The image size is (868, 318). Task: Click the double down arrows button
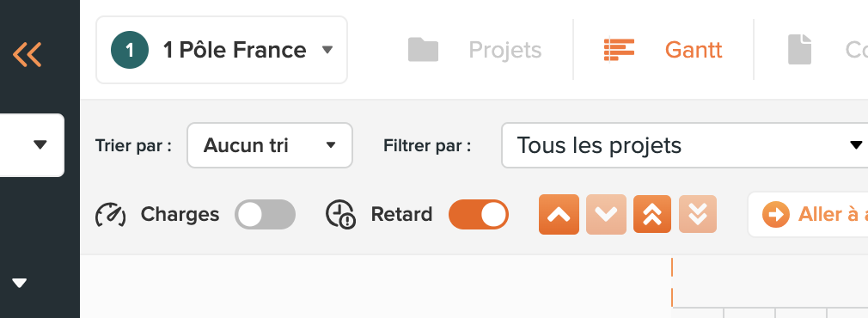pyautogui.click(x=698, y=214)
